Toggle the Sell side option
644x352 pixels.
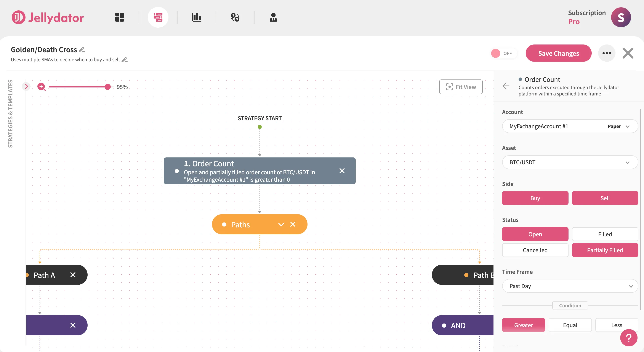(x=605, y=198)
